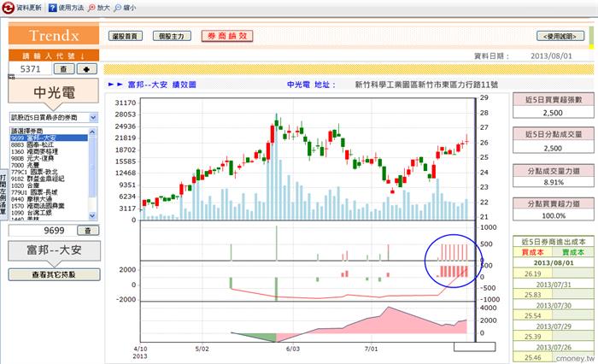This screenshot has height=364, width=598.
Task: Click the 放大 zoom-in magnifier icon
Action: [92, 8]
